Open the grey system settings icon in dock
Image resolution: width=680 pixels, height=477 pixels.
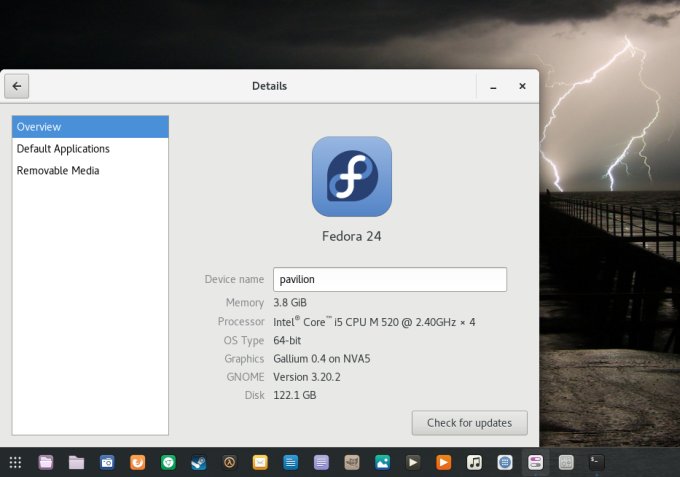(x=566, y=462)
